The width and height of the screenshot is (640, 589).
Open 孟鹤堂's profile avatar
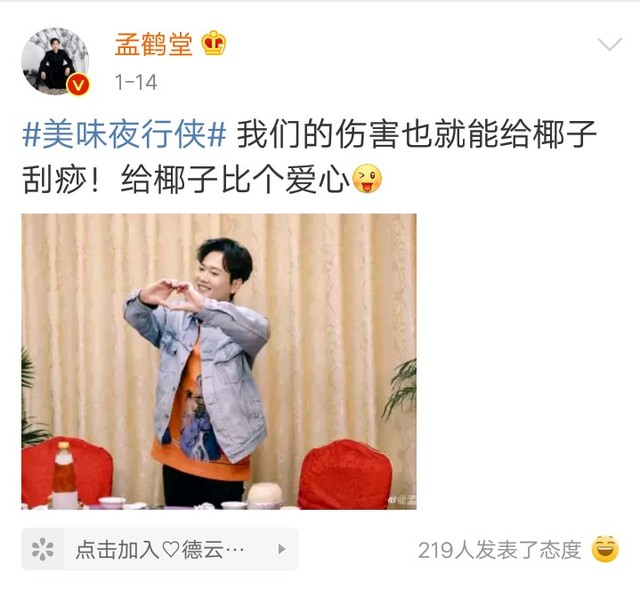pos(55,61)
